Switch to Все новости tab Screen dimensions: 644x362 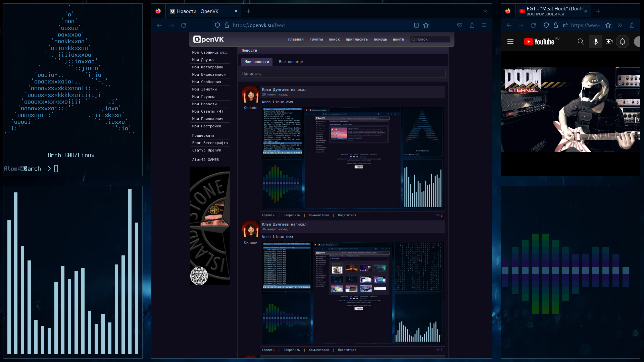tap(291, 62)
